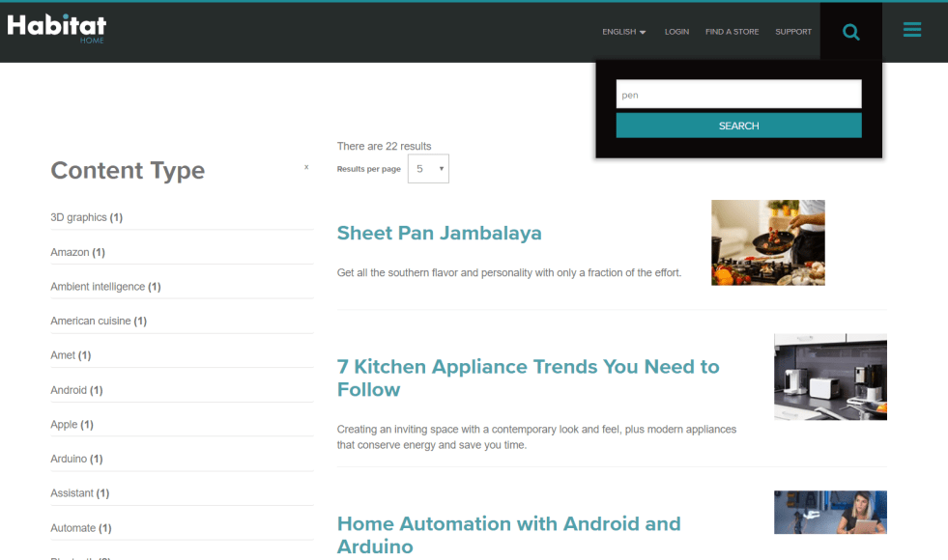Click the kitchen appliances thumbnail image
Viewport: 948px width, 560px height.
(830, 377)
